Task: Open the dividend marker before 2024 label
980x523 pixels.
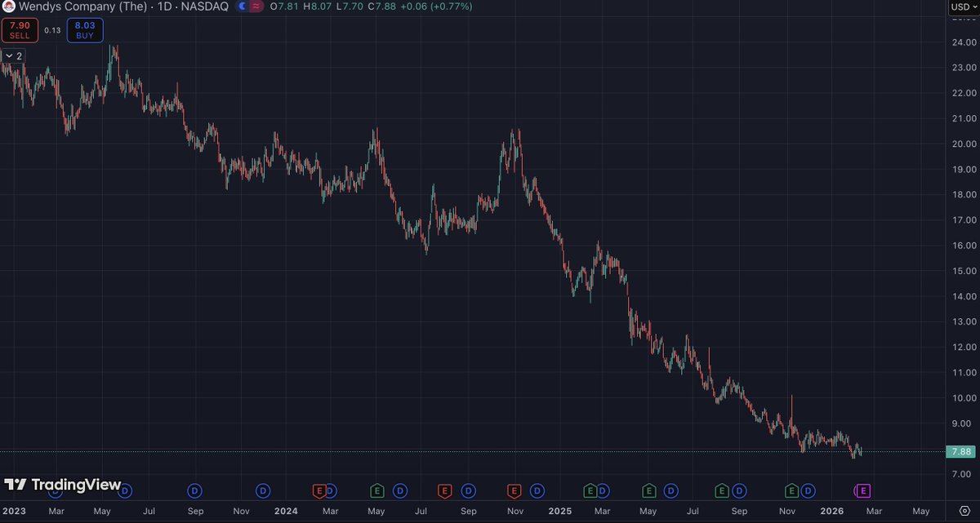Action: [263, 490]
